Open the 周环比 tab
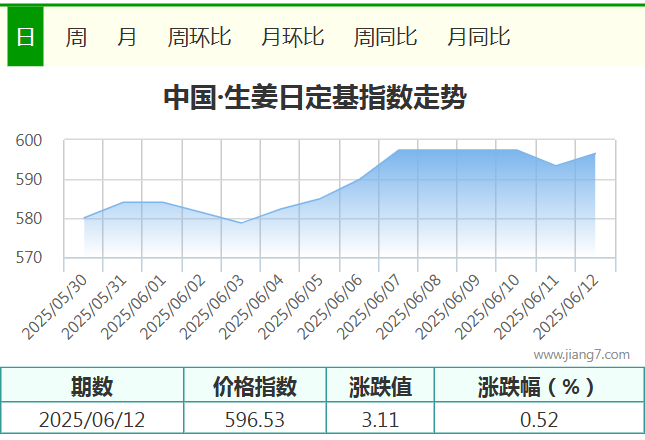Screen dimensions: 645x440 pyautogui.click(x=199, y=37)
